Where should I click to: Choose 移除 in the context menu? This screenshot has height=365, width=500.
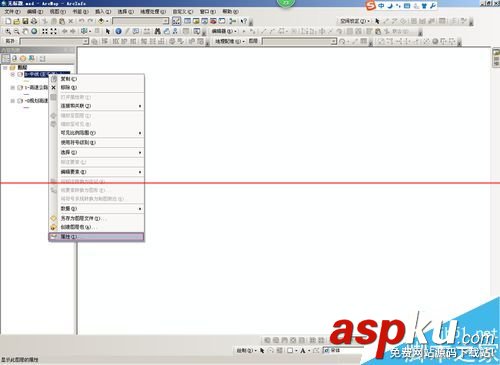pyautogui.click(x=97, y=88)
